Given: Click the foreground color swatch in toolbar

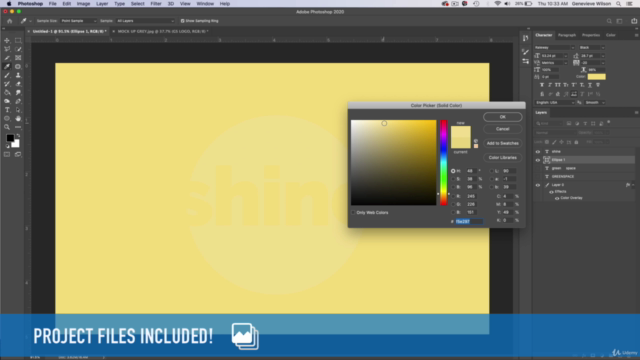Looking at the screenshot, I should click(x=10, y=138).
